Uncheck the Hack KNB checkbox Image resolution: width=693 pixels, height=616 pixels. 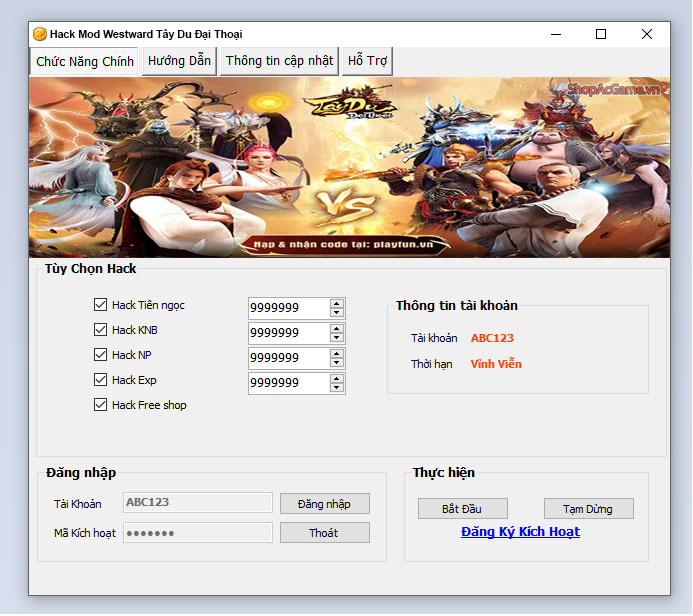coord(100,330)
